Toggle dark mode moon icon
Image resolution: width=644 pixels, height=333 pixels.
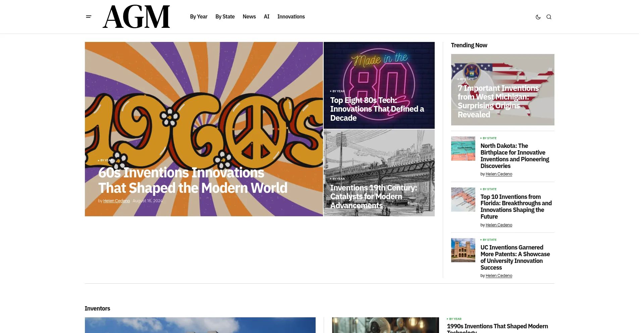click(538, 17)
